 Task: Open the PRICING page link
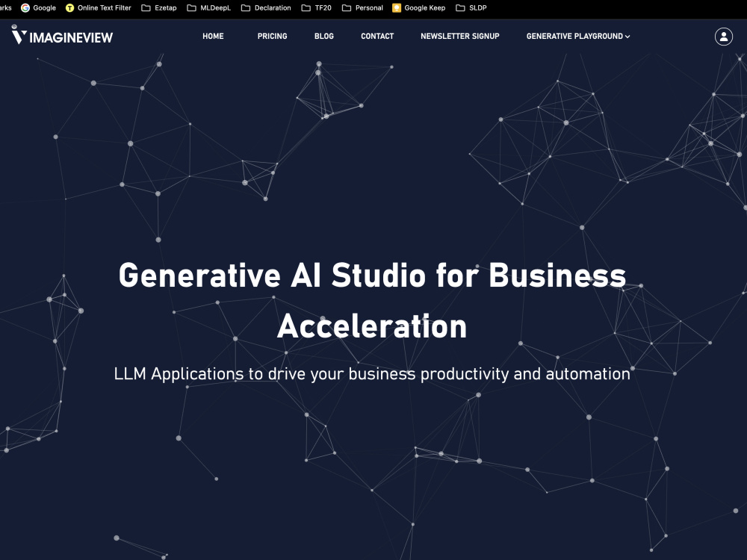(272, 36)
